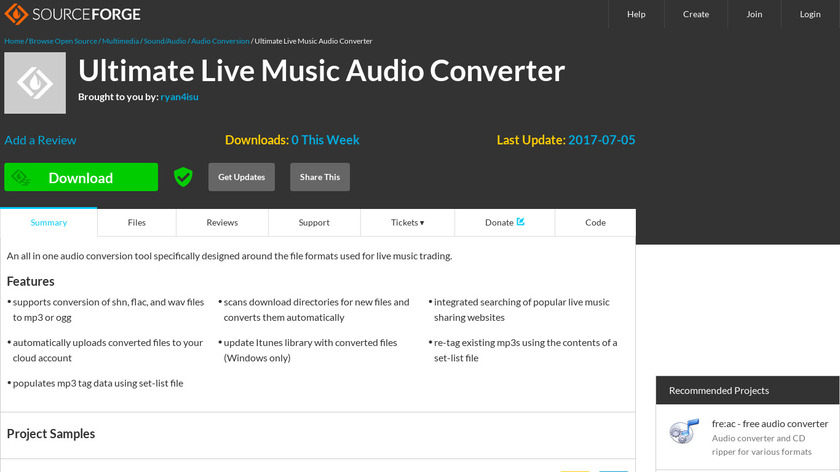Click Join in the top navigation

pyautogui.click(x=753, y=14)
